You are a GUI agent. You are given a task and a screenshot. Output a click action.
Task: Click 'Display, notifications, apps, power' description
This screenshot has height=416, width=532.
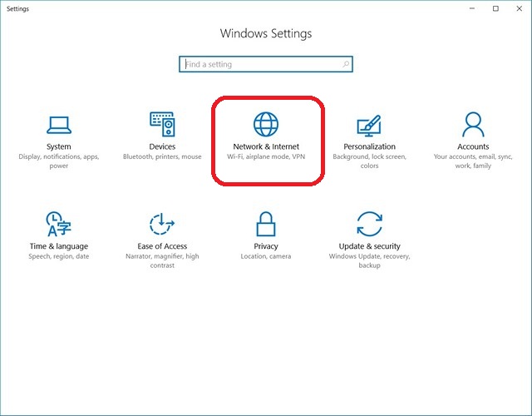point(59,161)
